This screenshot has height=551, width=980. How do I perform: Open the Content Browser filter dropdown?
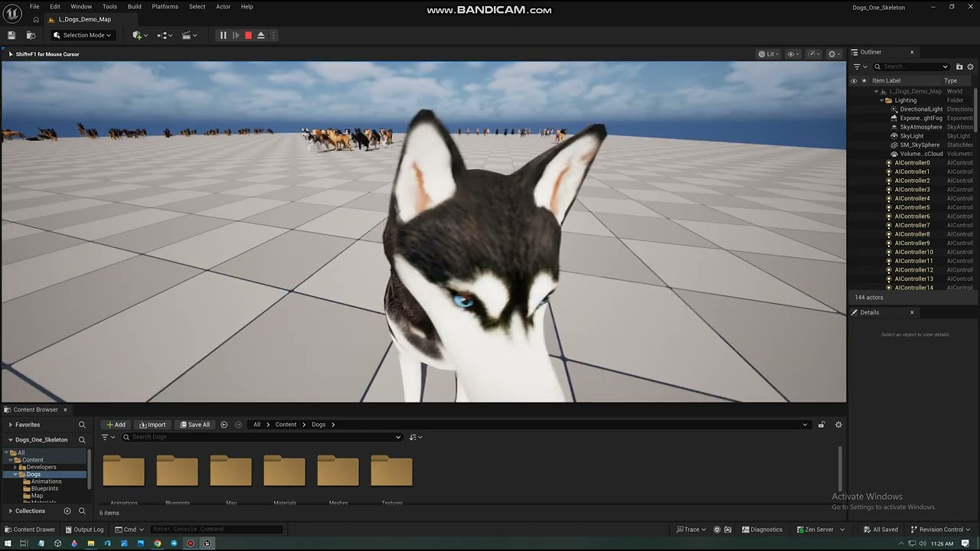[x=108, y=437]
